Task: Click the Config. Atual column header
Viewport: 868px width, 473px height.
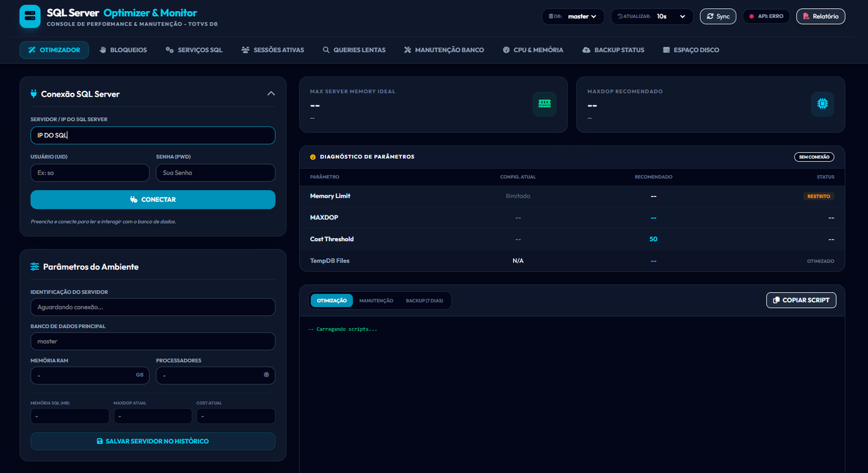Action: click(x=518, y=177)
